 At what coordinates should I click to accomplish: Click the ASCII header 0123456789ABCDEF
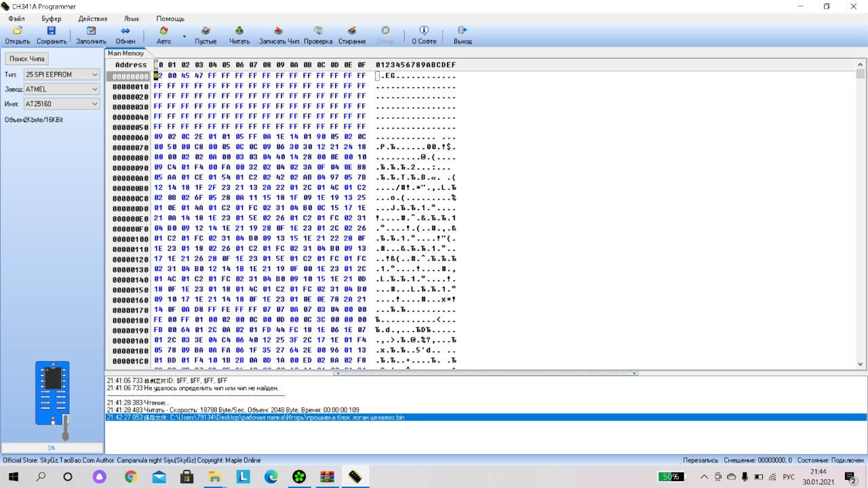coord(416,65)
